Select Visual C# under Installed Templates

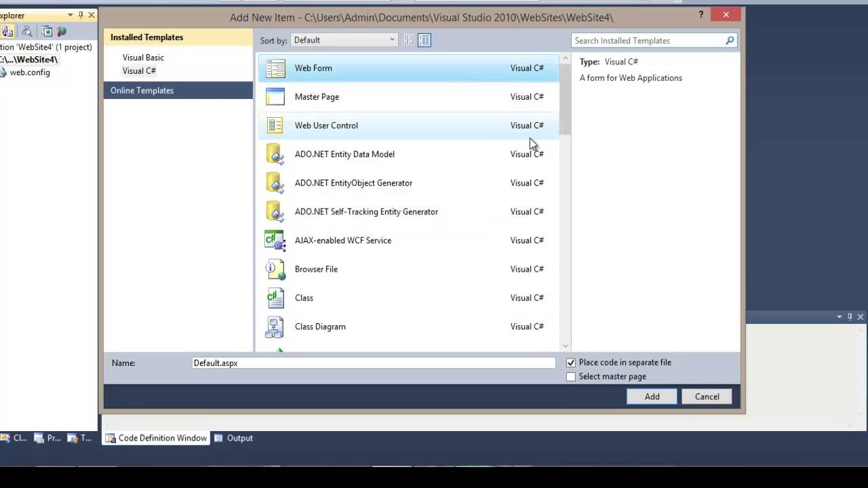point(139,70)
